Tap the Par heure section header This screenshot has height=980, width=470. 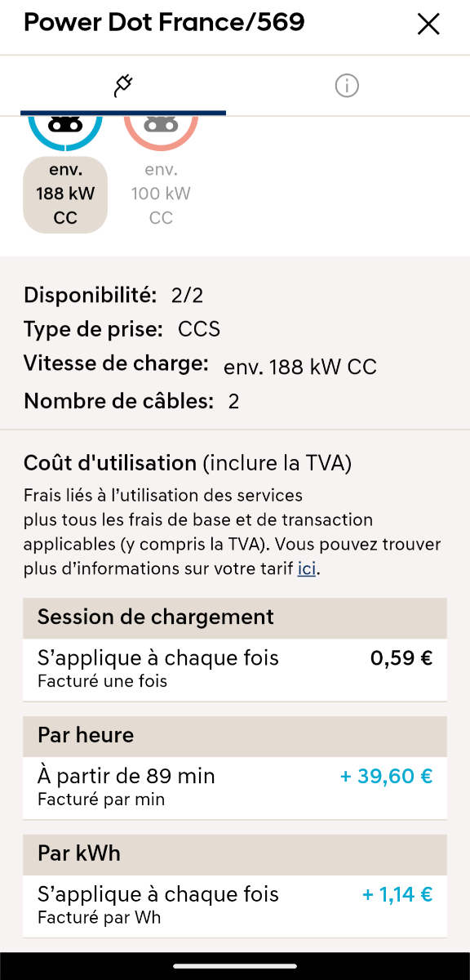(x=235, y=737)
